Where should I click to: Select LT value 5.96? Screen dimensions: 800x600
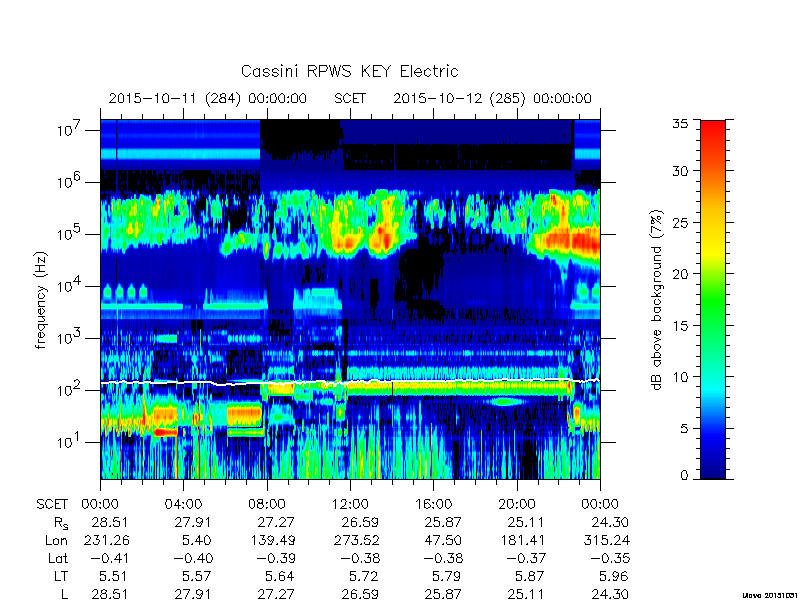(613, 577)
